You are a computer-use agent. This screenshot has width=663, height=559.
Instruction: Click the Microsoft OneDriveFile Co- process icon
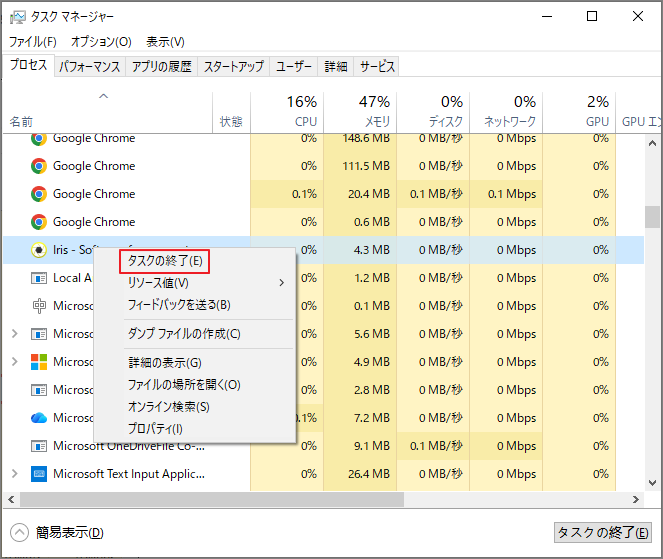pyautogui.click(x=39, y=446)
